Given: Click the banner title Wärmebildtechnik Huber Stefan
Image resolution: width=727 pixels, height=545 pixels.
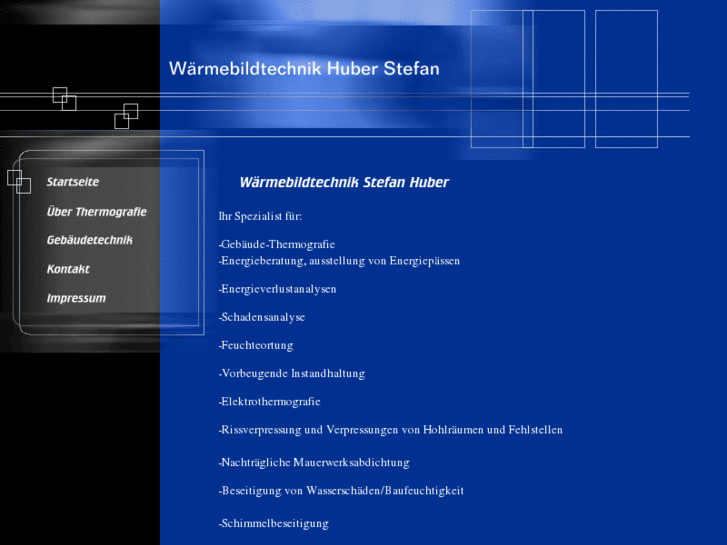Looking at the screenshot, I should pyautogui.click(x=304, y=69).
